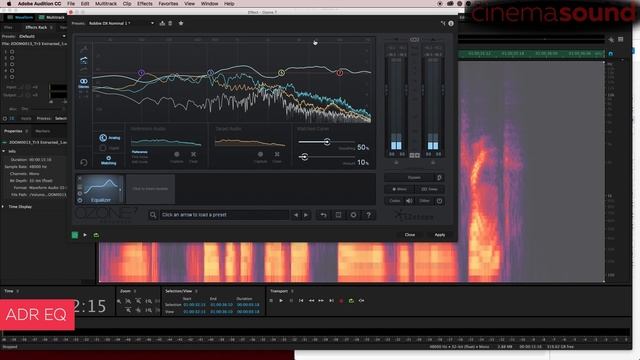The height and width of the screenshot is (360, 640).
Task: Click the Close button
Action: tap(410, 235)
